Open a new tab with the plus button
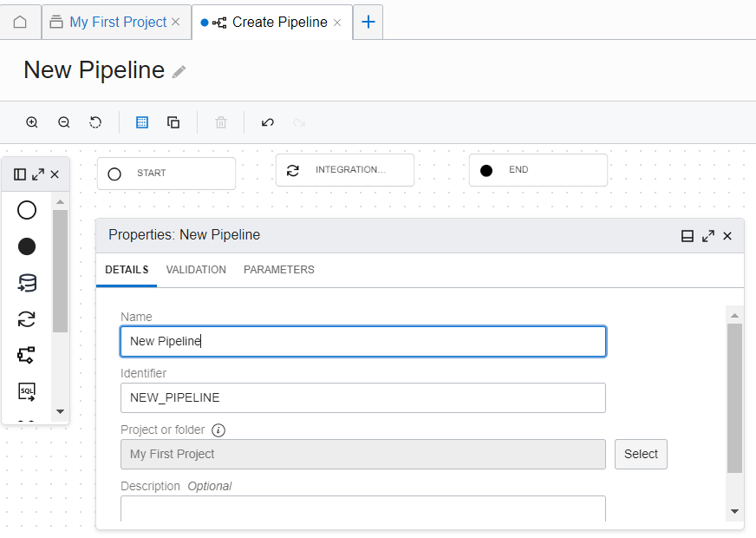The height and width of the screenshot is (538, 756). pos(368,21)
